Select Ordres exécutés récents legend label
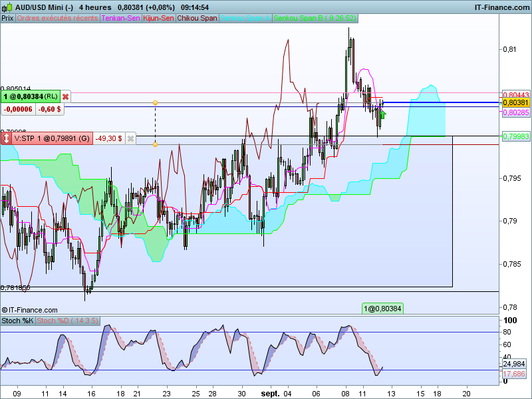This screenshot has height=399, width=532. 57,18
